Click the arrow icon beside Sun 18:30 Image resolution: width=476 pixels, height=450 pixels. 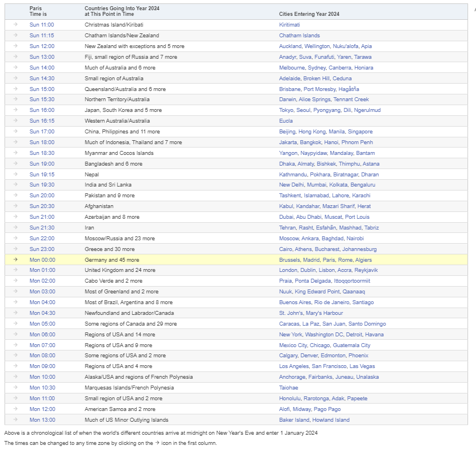pos(15,153)
